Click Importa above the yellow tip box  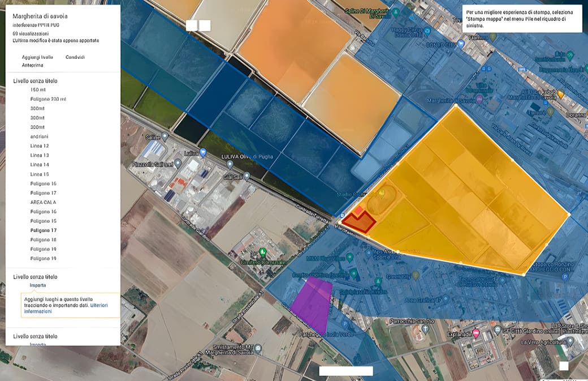(38, 285)
